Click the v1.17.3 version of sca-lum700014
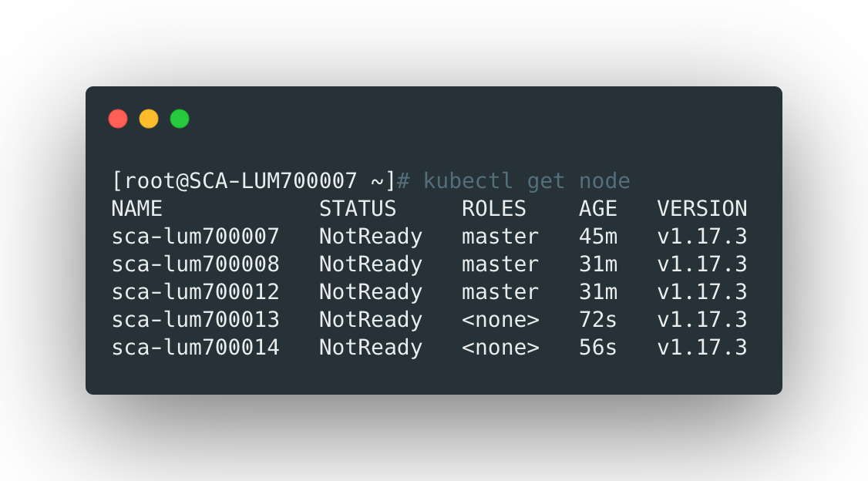Viewport: 868px width, 481px height. 701,348
